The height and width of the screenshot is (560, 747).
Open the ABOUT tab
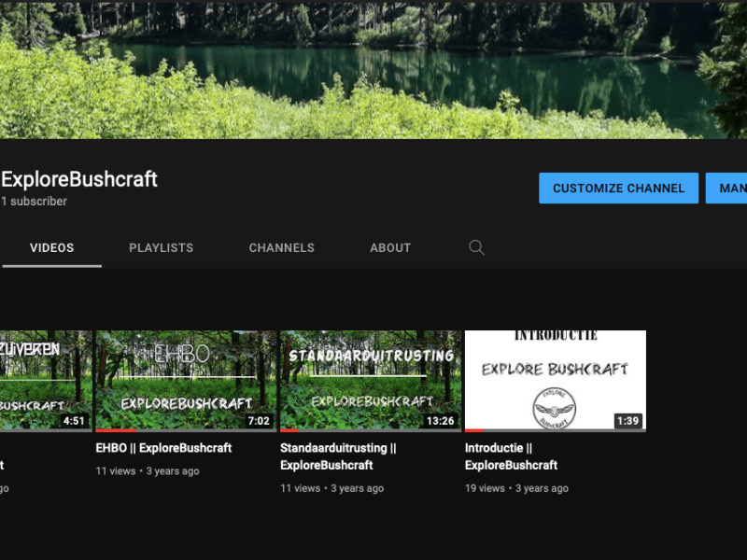(389, 247)
